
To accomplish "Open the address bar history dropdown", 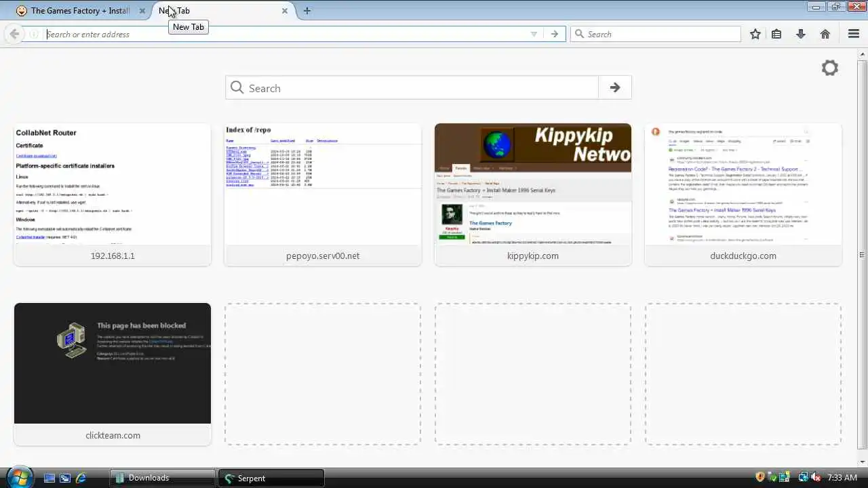I will 534,34.
